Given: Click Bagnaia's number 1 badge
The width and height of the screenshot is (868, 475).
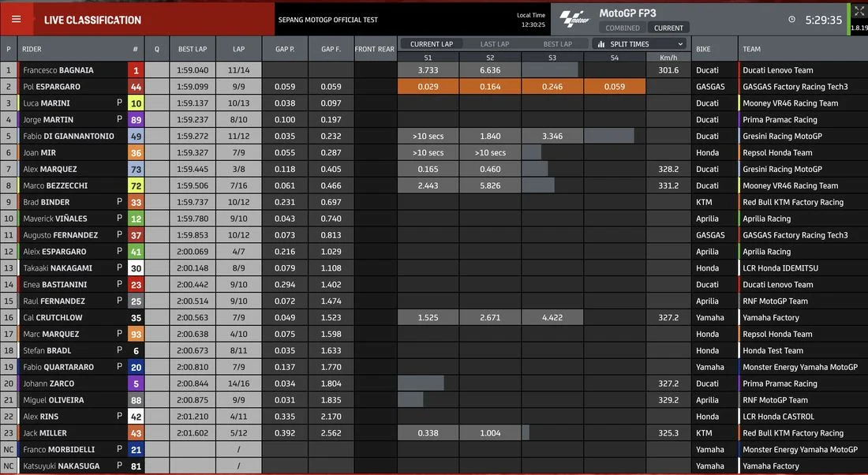Looking at the screenshot, I should [x=136, y=70].
